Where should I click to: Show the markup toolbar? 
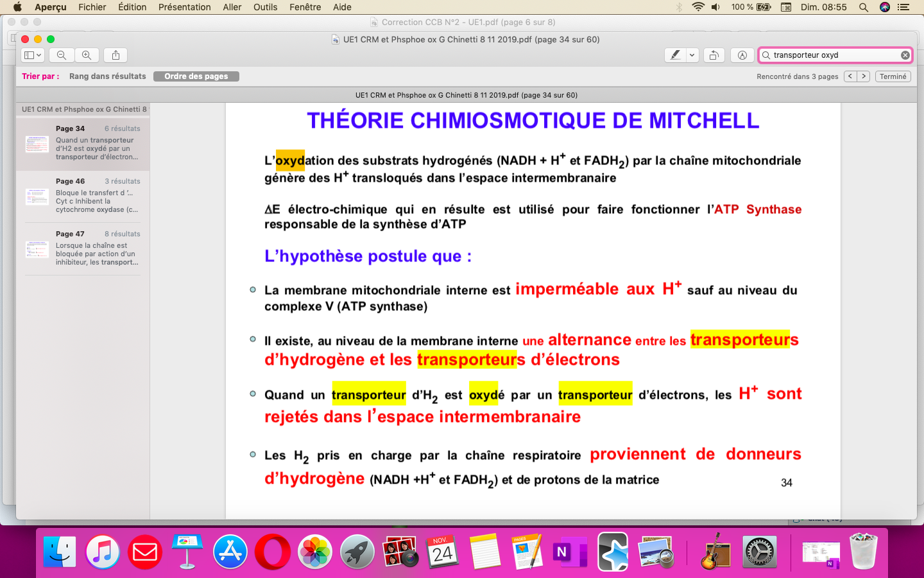tap(742, 55)
